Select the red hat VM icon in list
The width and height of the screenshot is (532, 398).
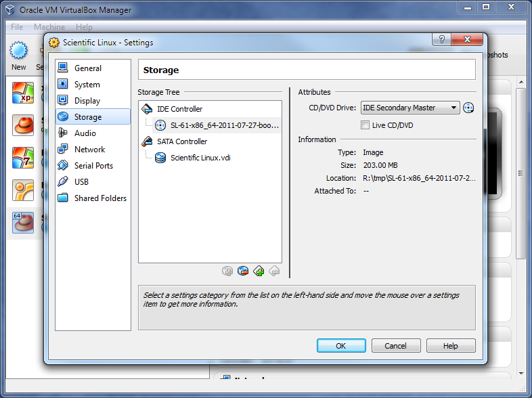coord(23,125)
